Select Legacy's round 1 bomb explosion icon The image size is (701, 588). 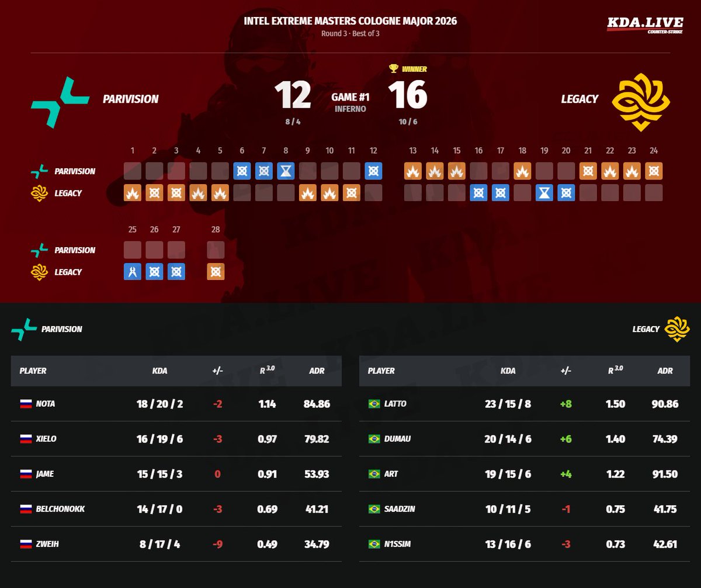(x=133, y=193)
